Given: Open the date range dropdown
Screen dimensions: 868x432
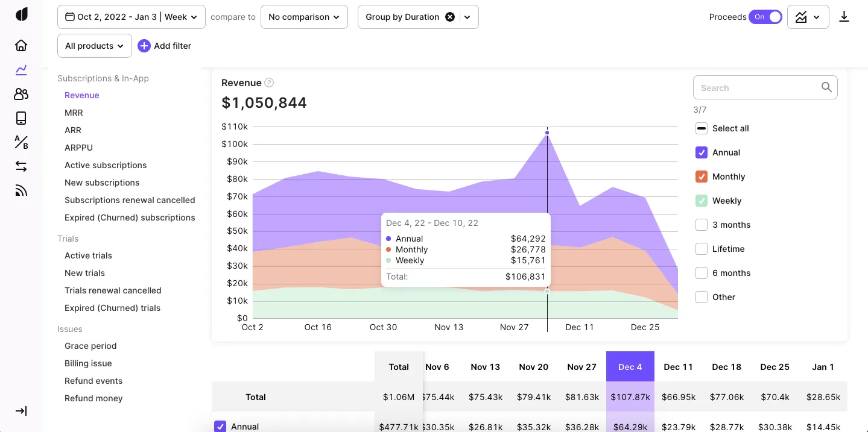Looking at the screenshot, I should click(x=131, y=17).
